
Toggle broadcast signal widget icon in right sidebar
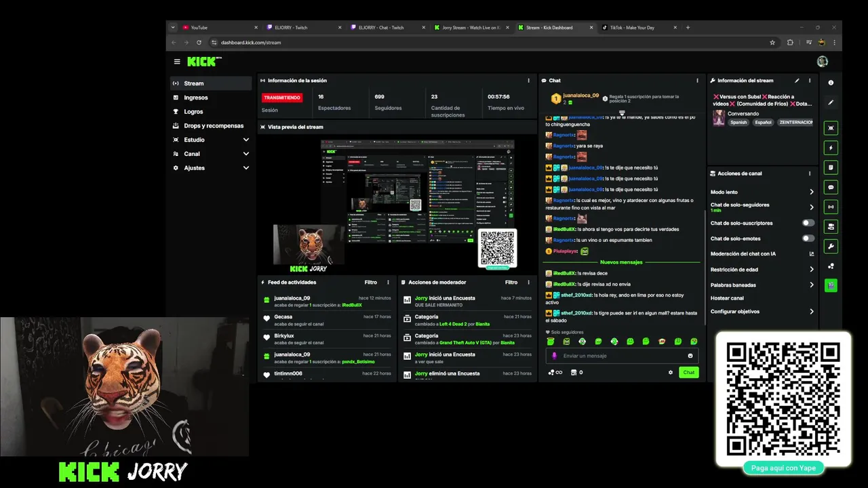point(831,207)
